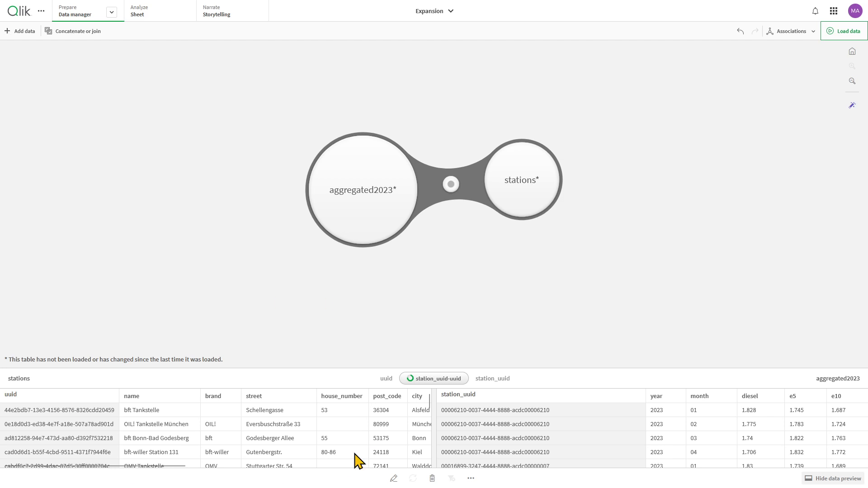The height and width of the screenshot is (488, 868).
Task: Click association link dot between bubbles
Action: 451,184
